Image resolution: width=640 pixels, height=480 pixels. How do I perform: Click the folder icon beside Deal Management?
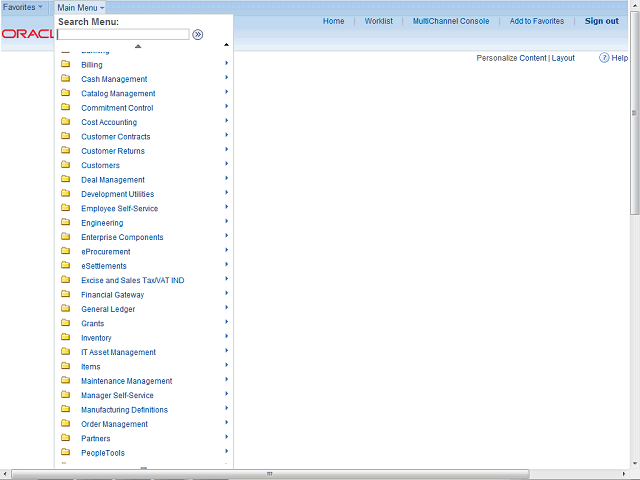tap(65, 179)
